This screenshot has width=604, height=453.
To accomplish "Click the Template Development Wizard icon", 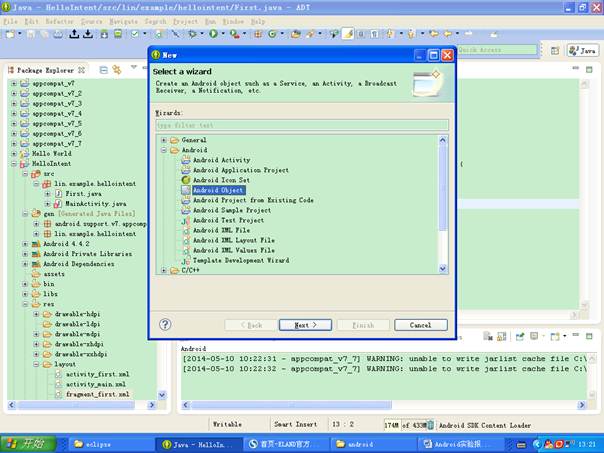I will pos(185,260).
